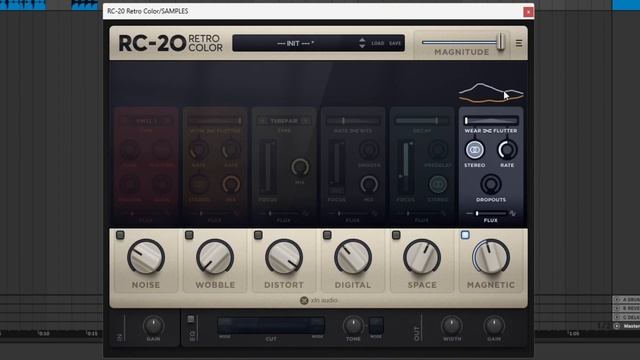The width and height of the screenshot is (640, 360).
Task: Click the output GAIN knob
Action: tap(494, 326)
